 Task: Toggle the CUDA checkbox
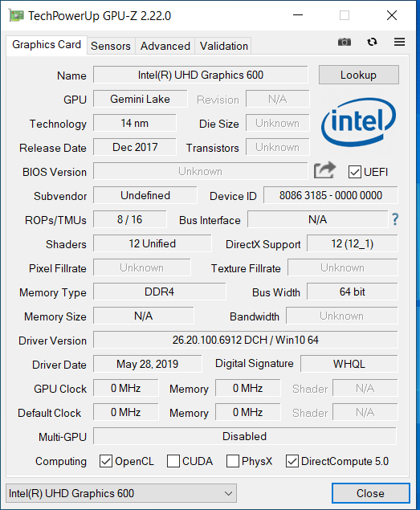(173, 461)
